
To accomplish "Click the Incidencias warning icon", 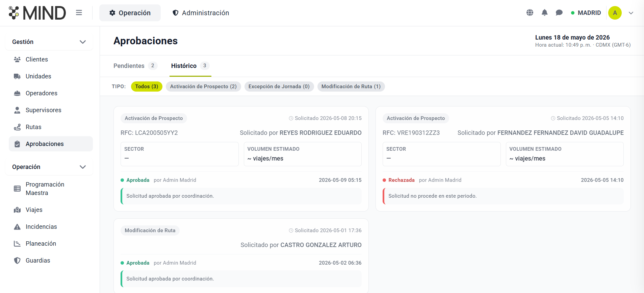I will click(17, 227).
